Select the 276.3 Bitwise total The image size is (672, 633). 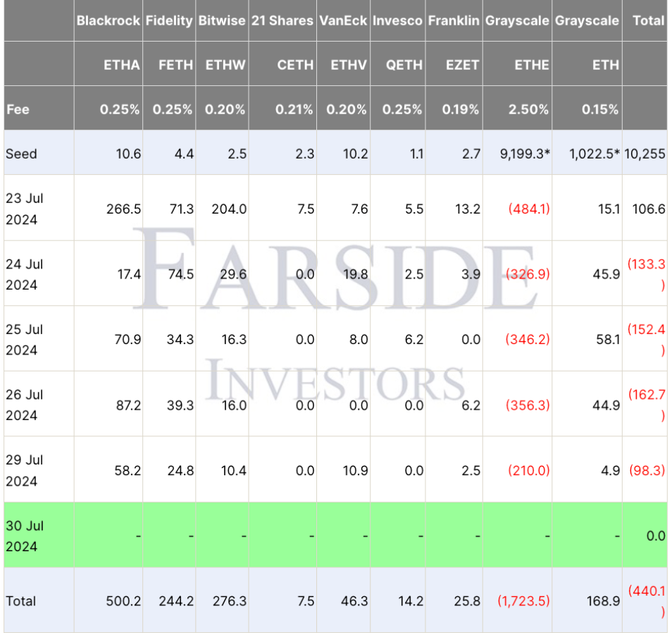230,601
